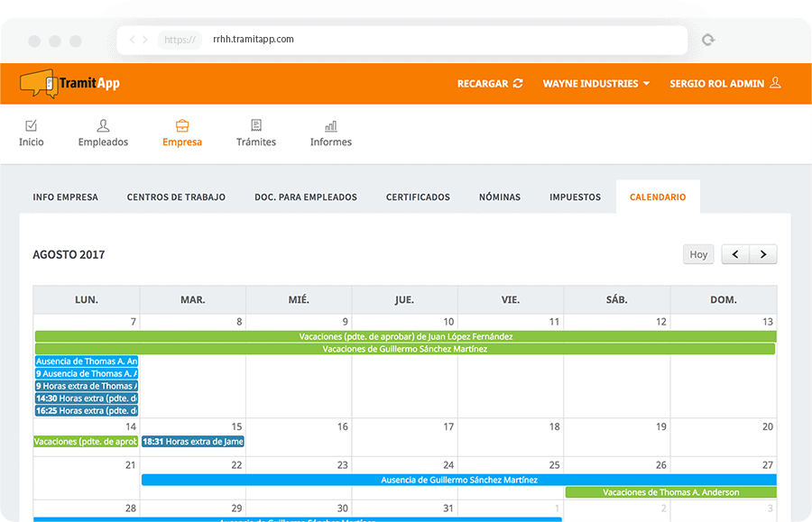Click browser forward arrow

(145, 40)
